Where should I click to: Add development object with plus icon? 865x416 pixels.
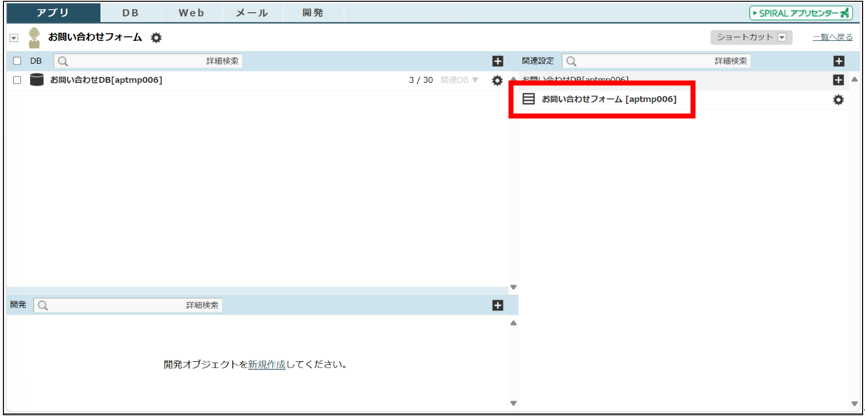498,305
